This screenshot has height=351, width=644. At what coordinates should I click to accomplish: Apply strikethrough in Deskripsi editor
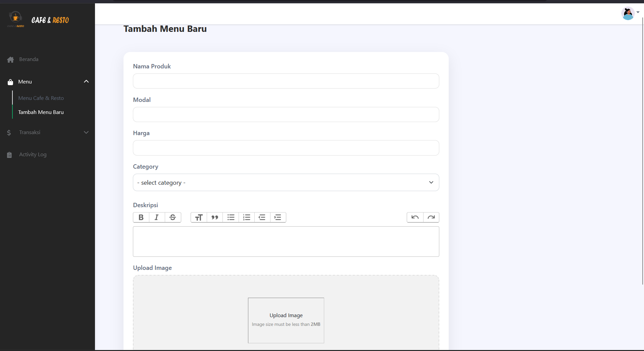pyautogui.click(x=173, y=217)
